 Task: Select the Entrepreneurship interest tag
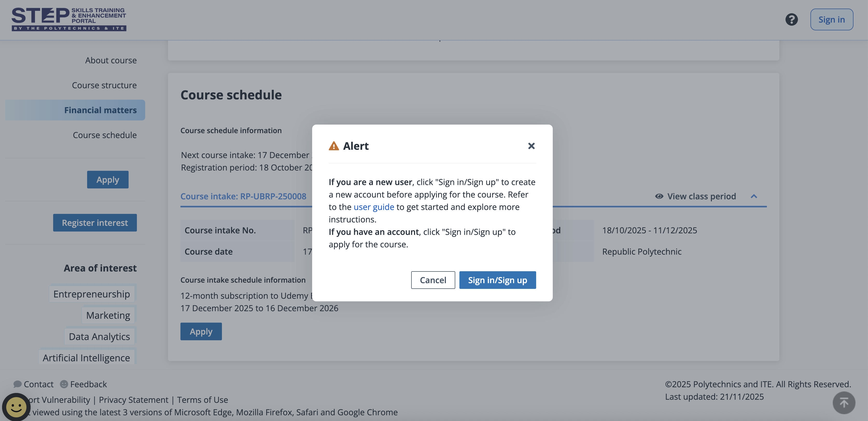click(92, 294)
